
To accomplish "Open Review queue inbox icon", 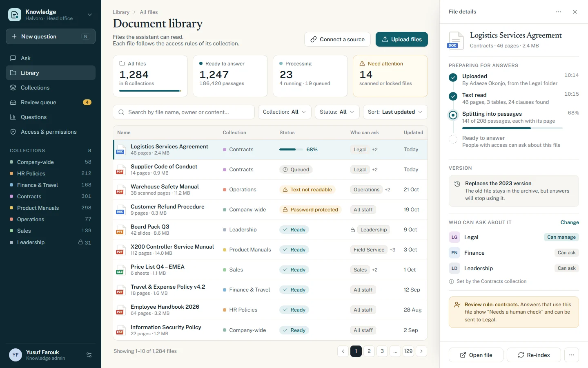I will pyautogui.click(x=13, y=102).
